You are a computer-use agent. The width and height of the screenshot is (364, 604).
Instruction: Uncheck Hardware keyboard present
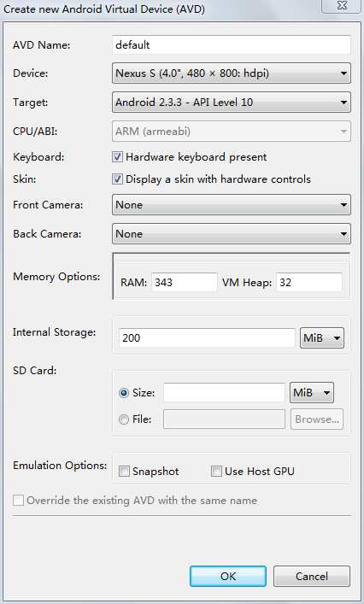click(x=117, y=157)
